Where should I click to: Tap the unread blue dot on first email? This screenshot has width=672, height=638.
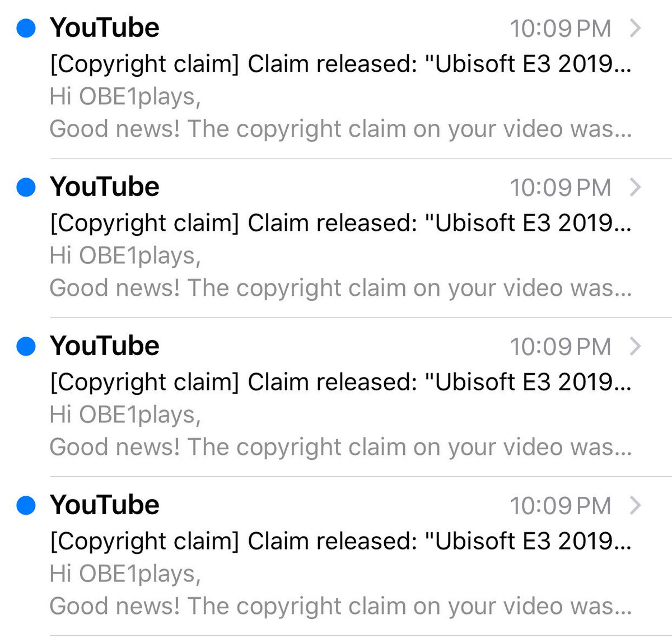point(26,28)
